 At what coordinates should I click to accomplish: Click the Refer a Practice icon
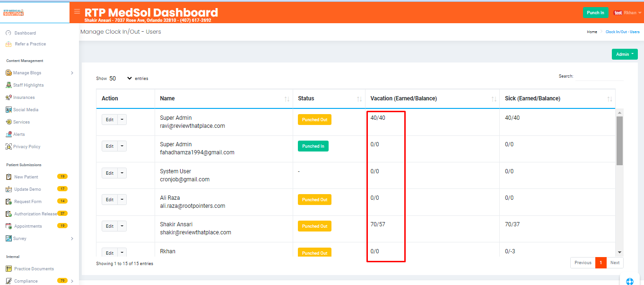(8, 44)
